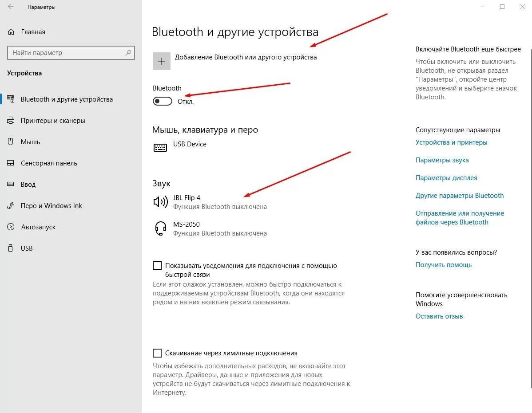The height and width of the screenshot is (413, 532).
Task: Click the autoplay icon beside Автозапуск
Action: tap(11, 227)
